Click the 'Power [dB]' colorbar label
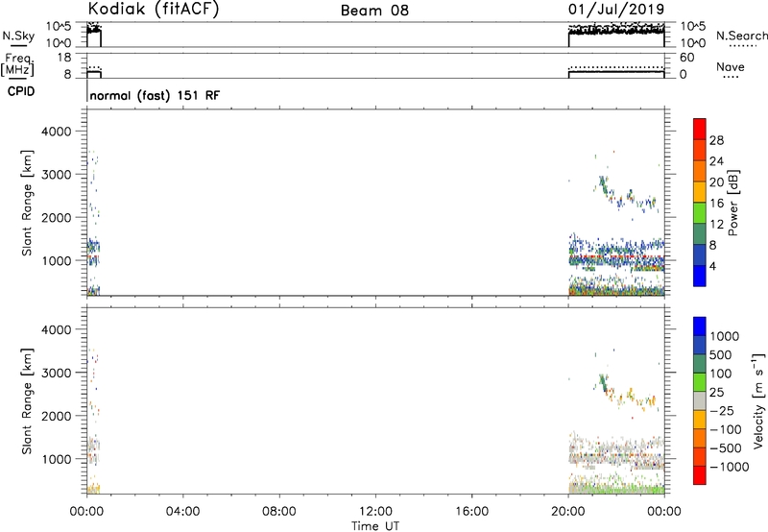The height and width of the screenshot is (532, 768). pyautogui.click(x=732, y=203)
